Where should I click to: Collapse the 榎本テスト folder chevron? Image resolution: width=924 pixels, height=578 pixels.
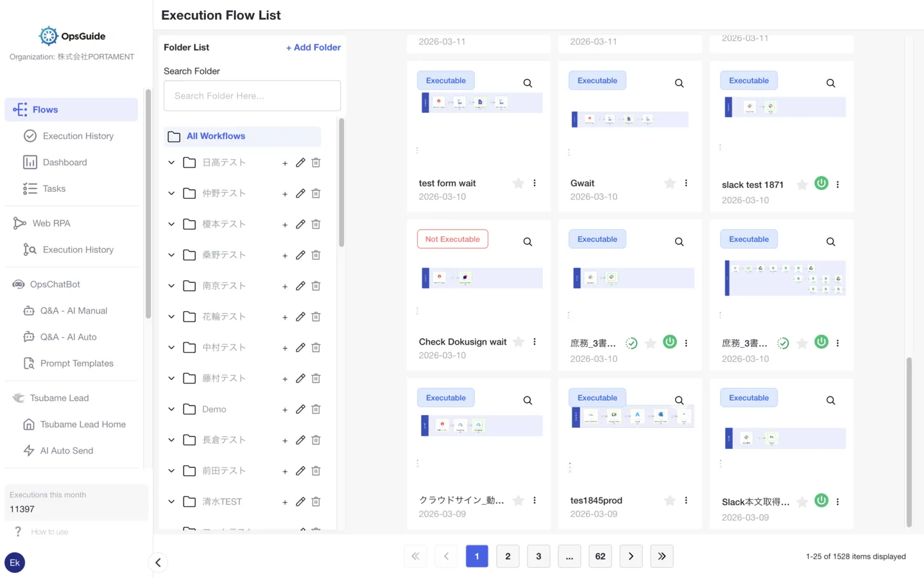tap(171, 224)
